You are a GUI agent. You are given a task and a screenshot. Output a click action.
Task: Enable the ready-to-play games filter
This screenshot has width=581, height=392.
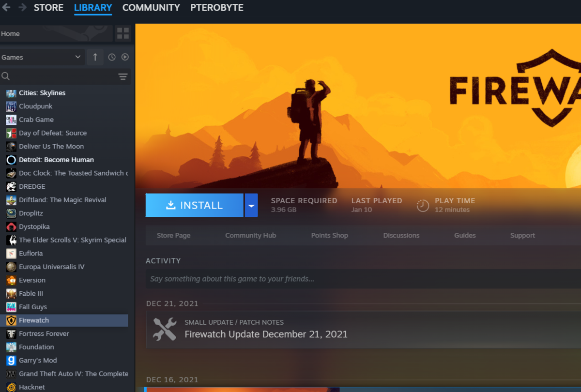coord(125,57)
